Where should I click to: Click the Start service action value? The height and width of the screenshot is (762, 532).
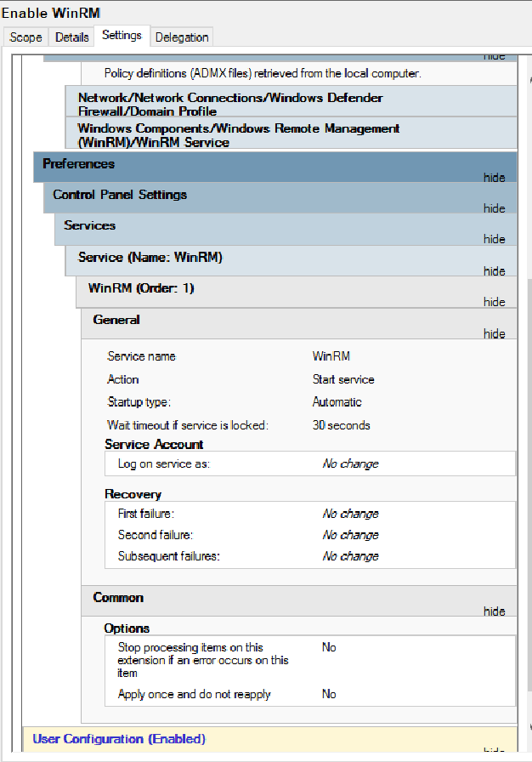(343, 379)
